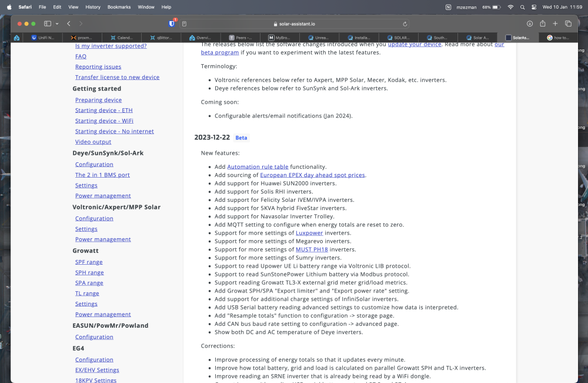
Task: Switch to the how to... Google tab
Action: pos(558,38)
